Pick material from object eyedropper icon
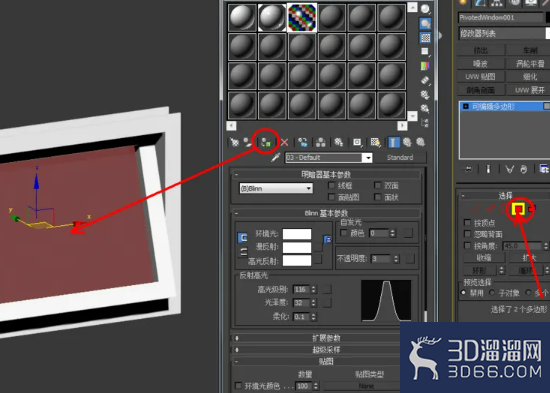Screen dimensions: 550x393 [275, 158]
